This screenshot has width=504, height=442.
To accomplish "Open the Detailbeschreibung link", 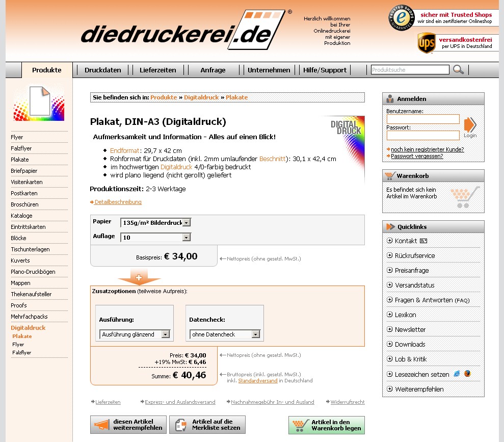I will [x=118, y=202].
